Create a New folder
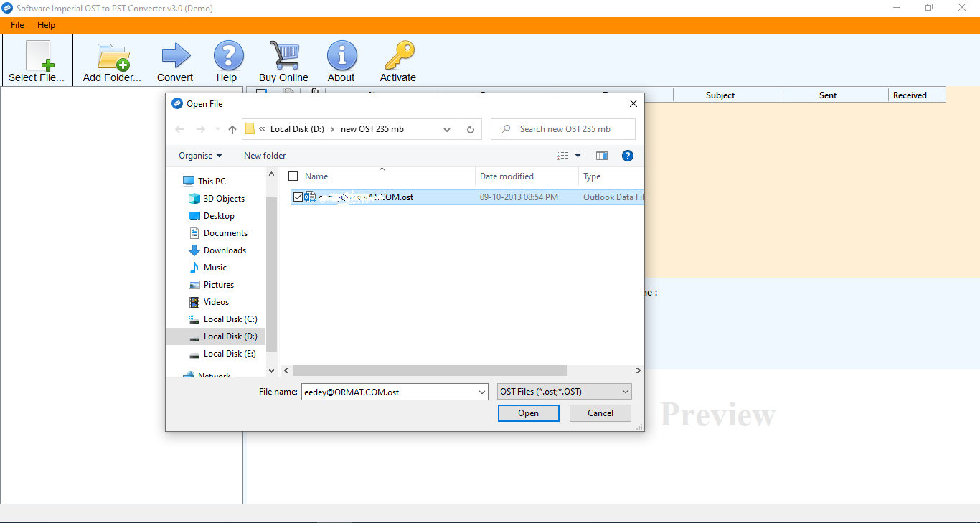 tap(265, 156)
